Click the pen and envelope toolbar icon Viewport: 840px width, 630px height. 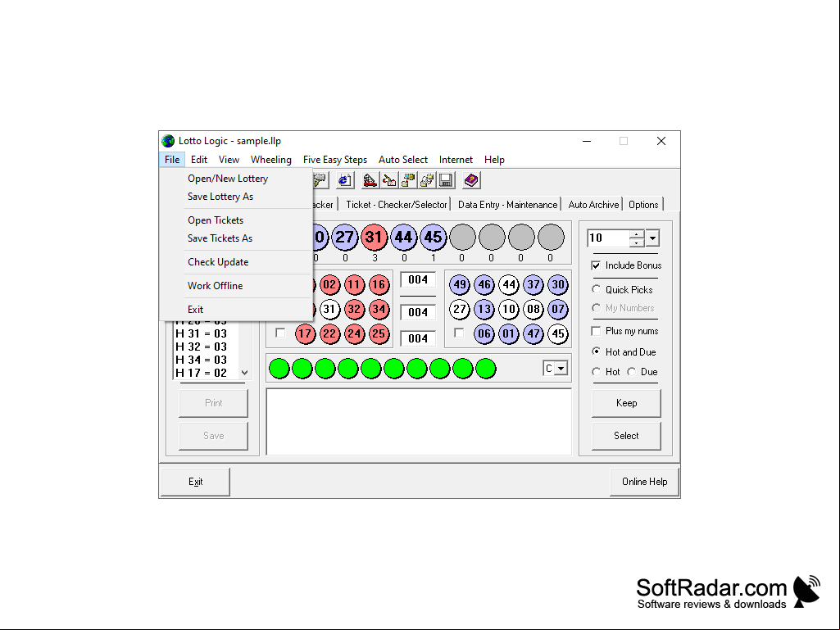click(x=389, y=180)
